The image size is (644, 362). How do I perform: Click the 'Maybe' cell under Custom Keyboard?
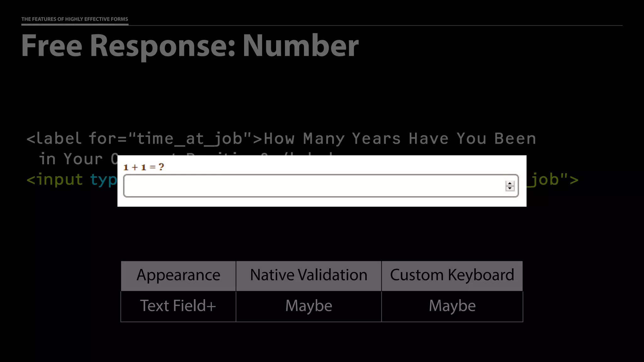pyautogui.click(x=452, y=306)
